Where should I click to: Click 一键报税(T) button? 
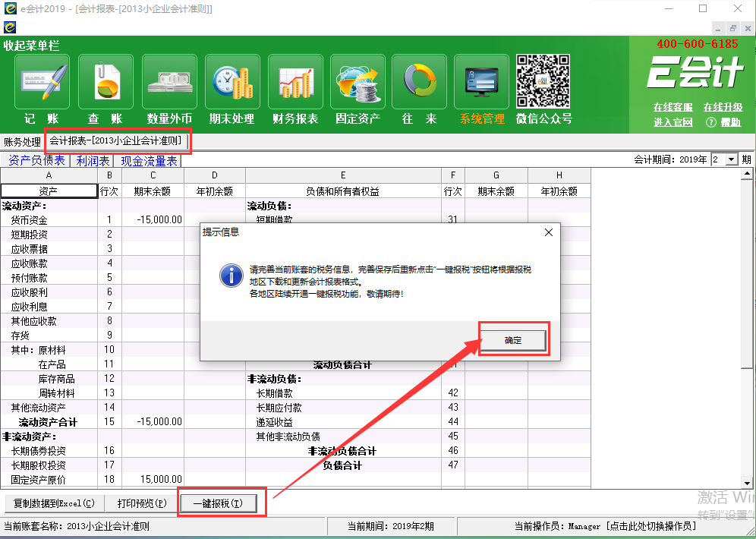218,503
